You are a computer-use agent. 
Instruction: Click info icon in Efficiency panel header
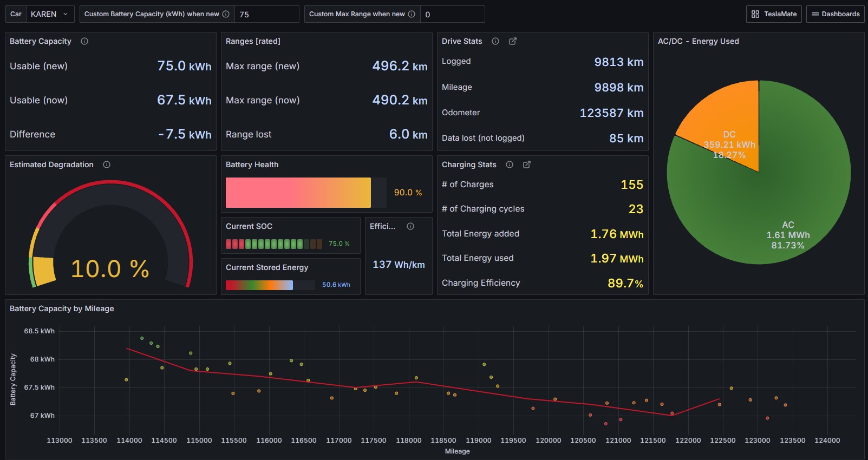pyautogui.click(x=410, y=226)
